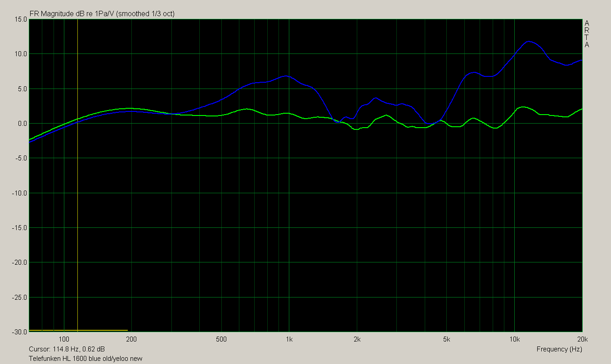The height and width of the screenshot is (364, 611).
Task: Click the "-30.0" y-axis label
Action: click(x=20, y=332)
